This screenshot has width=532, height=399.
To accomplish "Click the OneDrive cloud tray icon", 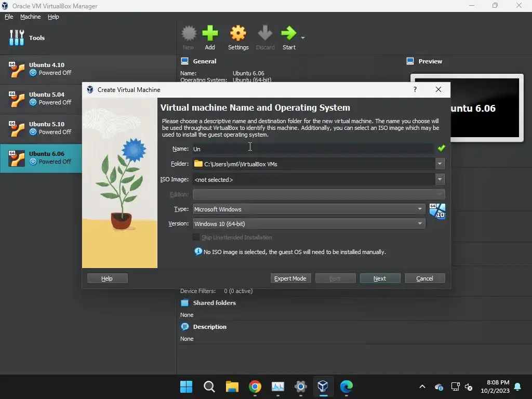I will (x=438, y=387).
